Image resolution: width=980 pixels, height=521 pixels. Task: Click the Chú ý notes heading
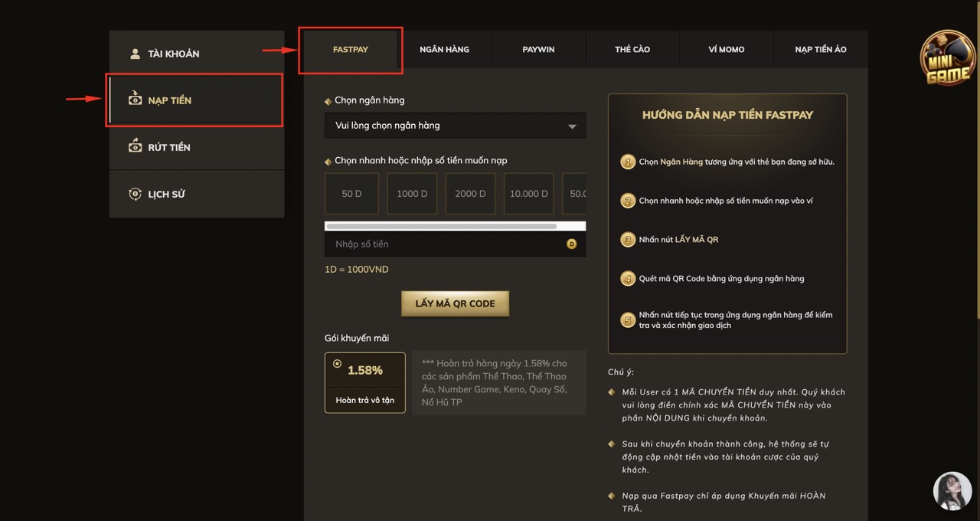click(621, 372)
